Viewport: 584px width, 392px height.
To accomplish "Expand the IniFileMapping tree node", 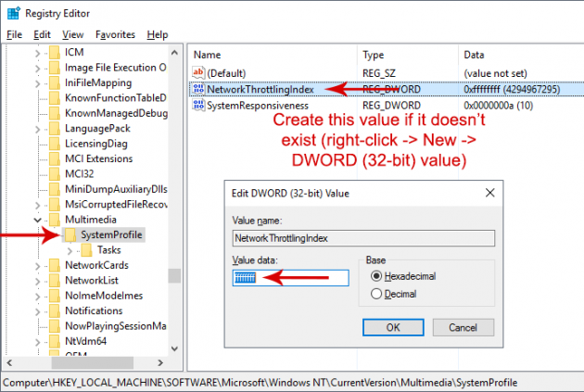I will point(37,83).
